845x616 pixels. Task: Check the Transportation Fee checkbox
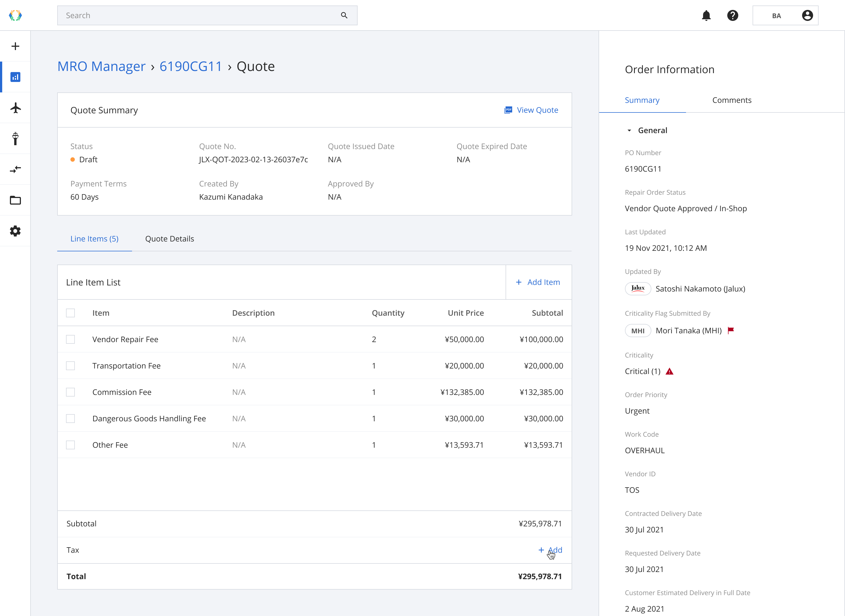[x=70, y=366]
